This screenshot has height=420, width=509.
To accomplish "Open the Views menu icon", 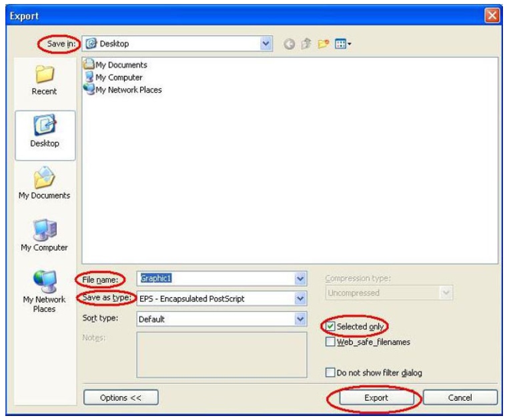I will 343,44.
